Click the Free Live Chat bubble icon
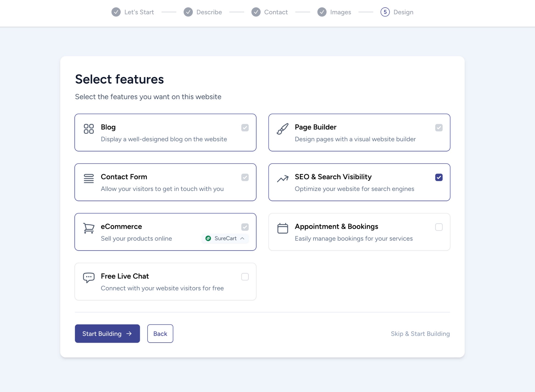Screen dimensions: 535x392 pos(88,278)
